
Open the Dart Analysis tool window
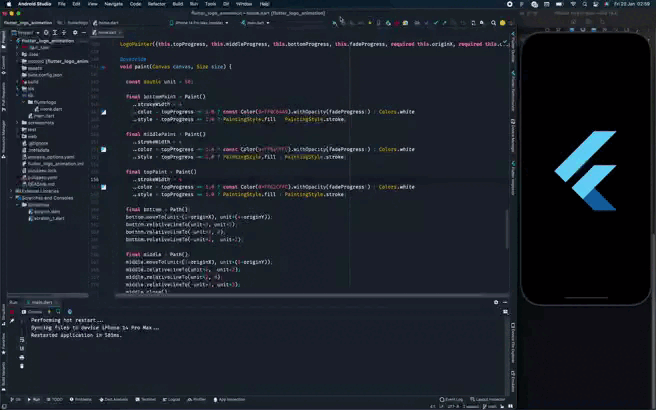113,400
